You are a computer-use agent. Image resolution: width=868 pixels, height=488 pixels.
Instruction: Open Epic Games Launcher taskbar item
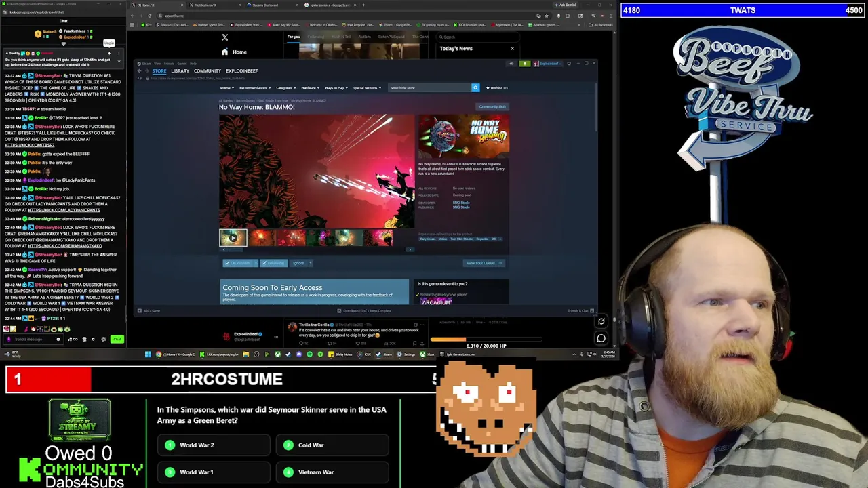458,354
